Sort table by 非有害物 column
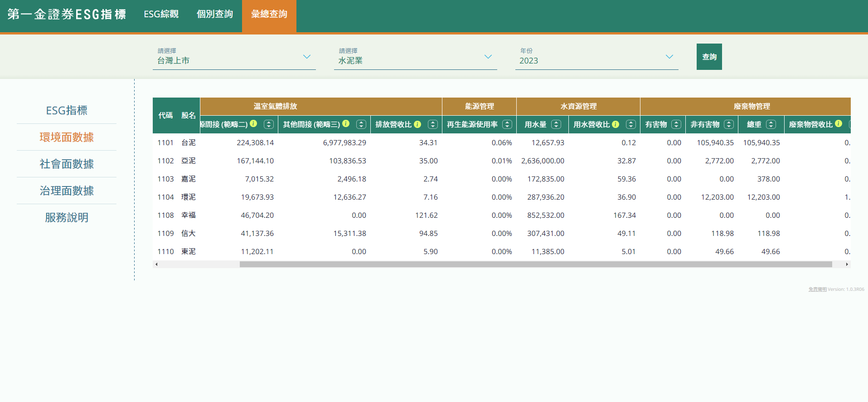868x402 pixels. pyautogui.click(x=729, y=124)
